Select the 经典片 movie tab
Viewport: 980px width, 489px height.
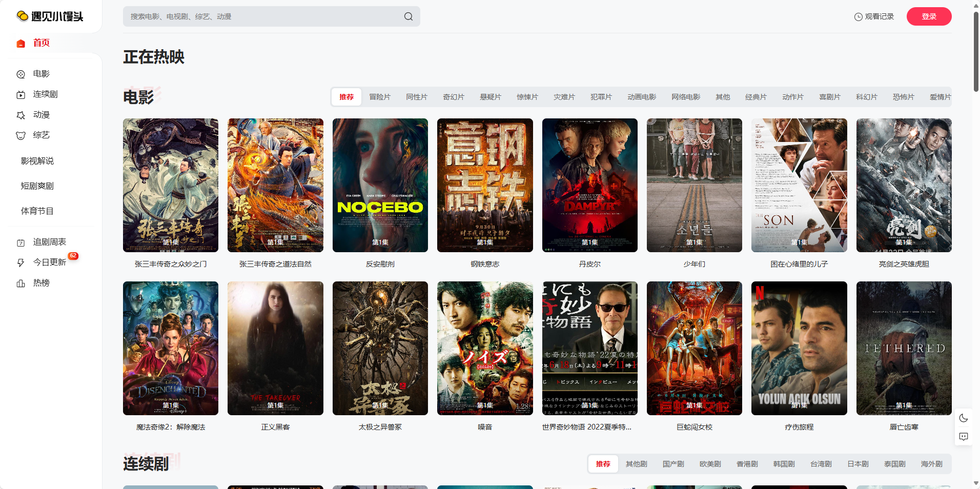(756, 97)
